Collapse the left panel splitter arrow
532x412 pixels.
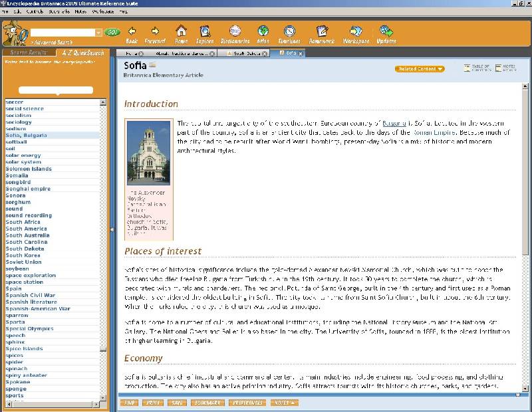click(x=112, y=229)
